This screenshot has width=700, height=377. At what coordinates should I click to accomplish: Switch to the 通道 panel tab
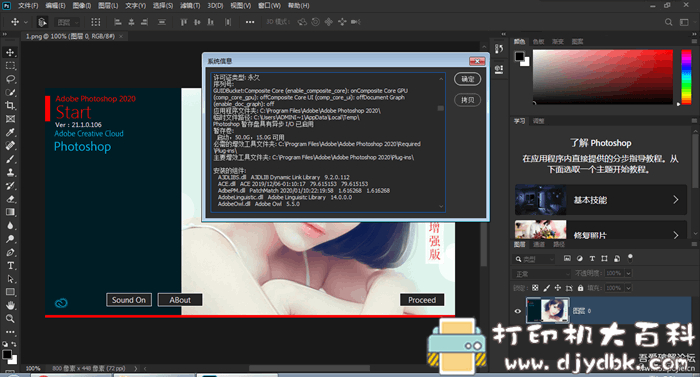pyautogui.click(x=539, y=244)
